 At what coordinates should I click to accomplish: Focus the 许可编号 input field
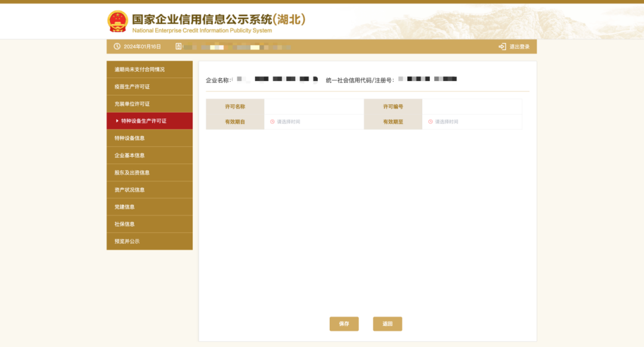coord(471,107)
